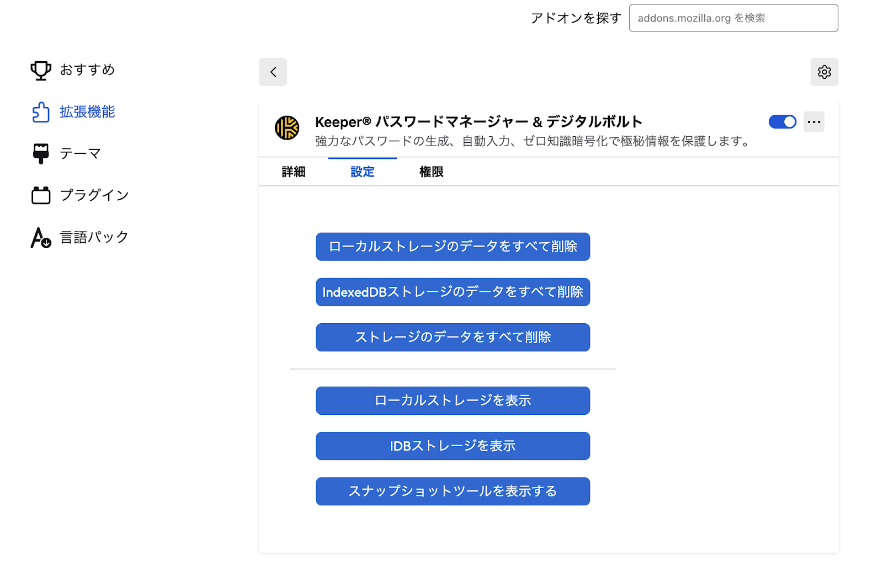Click the Keeper extension logo

pyautogui.click(x=287, y=128)
